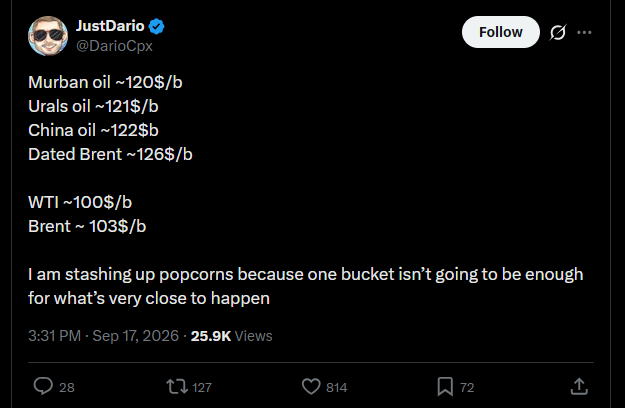
Task: View the 25.9K Views analytics
Action: [232, 336]
